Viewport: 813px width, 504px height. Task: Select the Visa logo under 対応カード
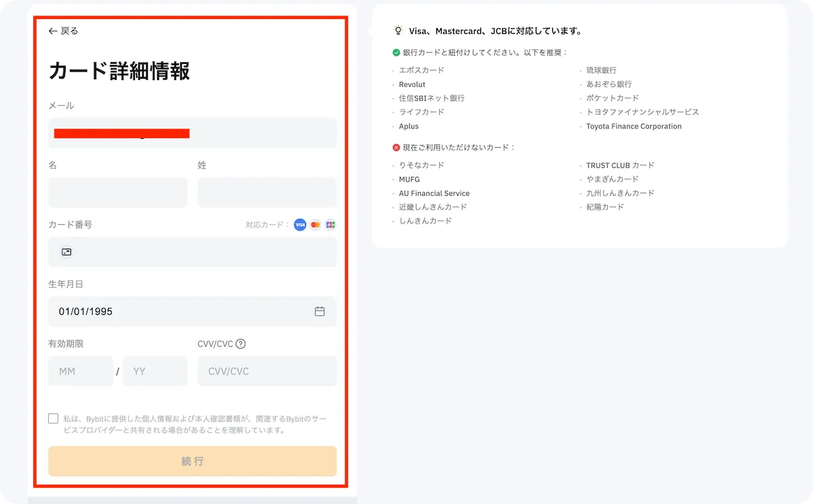coord(299,224)
